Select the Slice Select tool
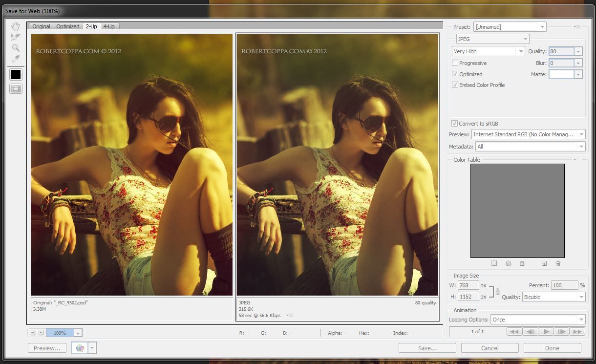This screenshot has width=596, height=364. coord(16,37)
